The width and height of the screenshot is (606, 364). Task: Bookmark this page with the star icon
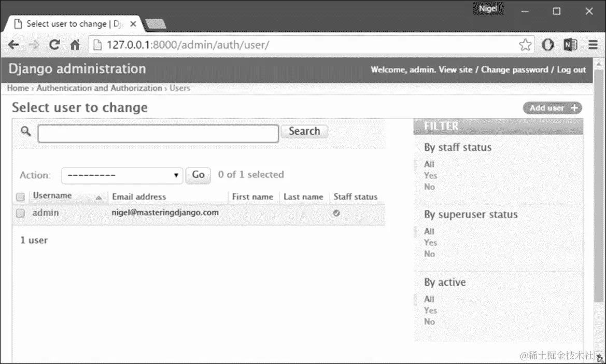tap(525, 45)
